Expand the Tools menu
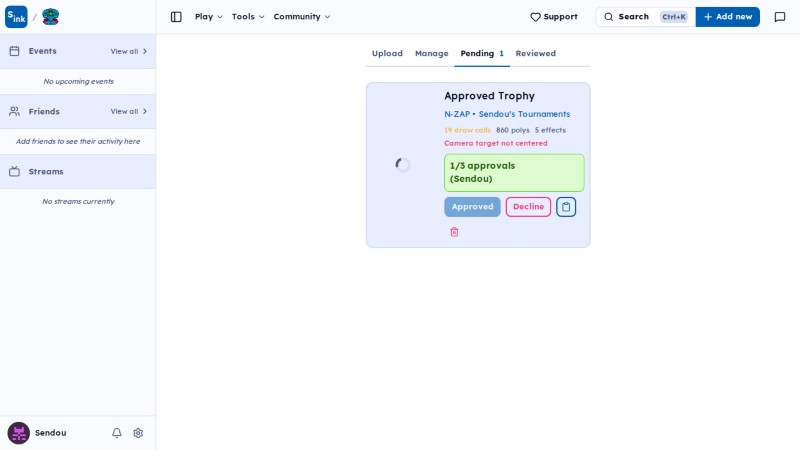 pos(248,17)
